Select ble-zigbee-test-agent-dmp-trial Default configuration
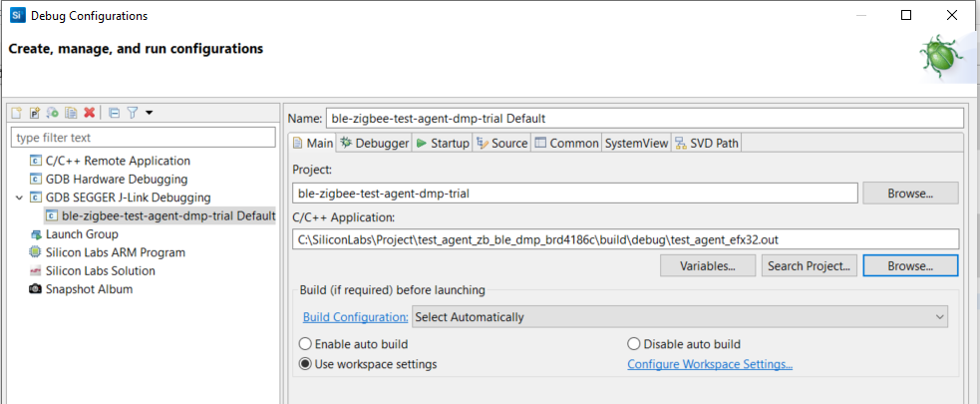980x404 pixels. pyautogui.click(x=168, y=215)
